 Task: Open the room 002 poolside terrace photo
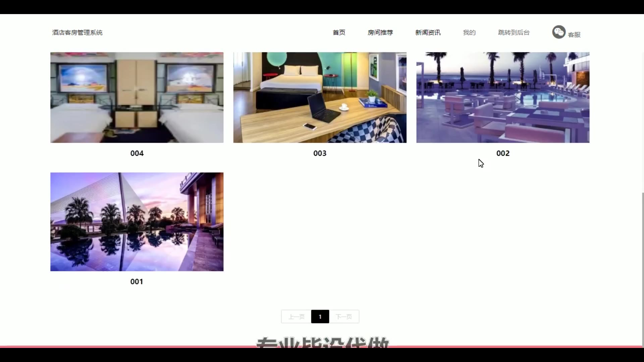(x=502, y=97)
